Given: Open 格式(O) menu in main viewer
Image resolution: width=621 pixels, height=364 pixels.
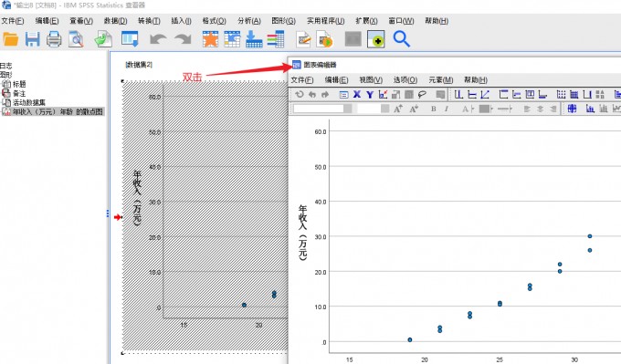Looking at the screenshot, I should [x=215, y=21].
